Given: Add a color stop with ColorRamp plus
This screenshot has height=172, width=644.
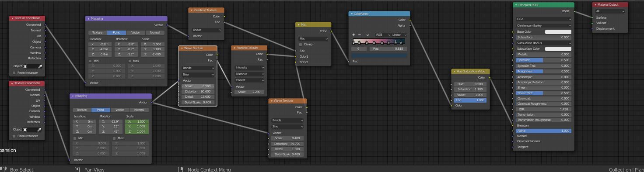Looking at the screenshot, I should point(353,35).
